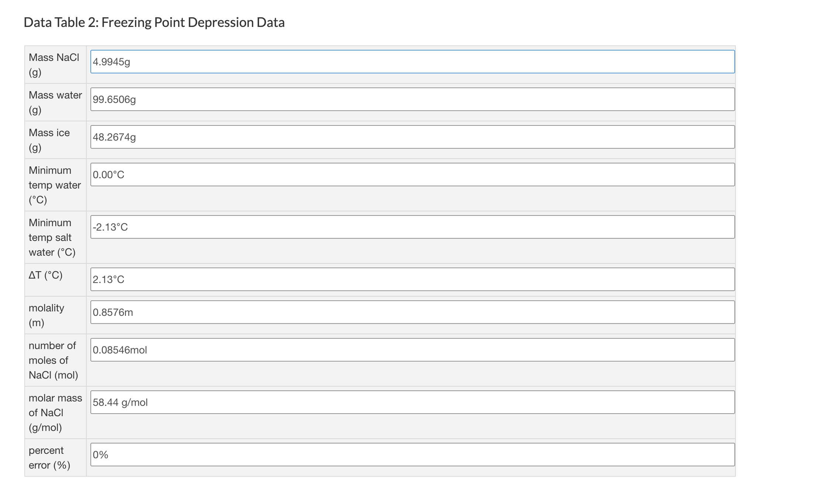Click the Data Table 2 heading text
Image resolution: width=817 pixels, height=504 pixels.
154,23
